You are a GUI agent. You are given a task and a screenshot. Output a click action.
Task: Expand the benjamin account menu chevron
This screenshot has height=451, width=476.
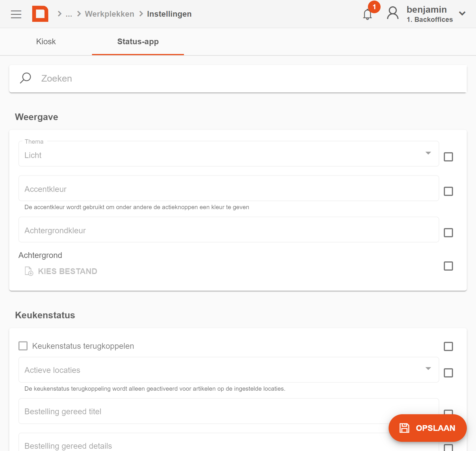pyautogui.click(x=462, y=14)
